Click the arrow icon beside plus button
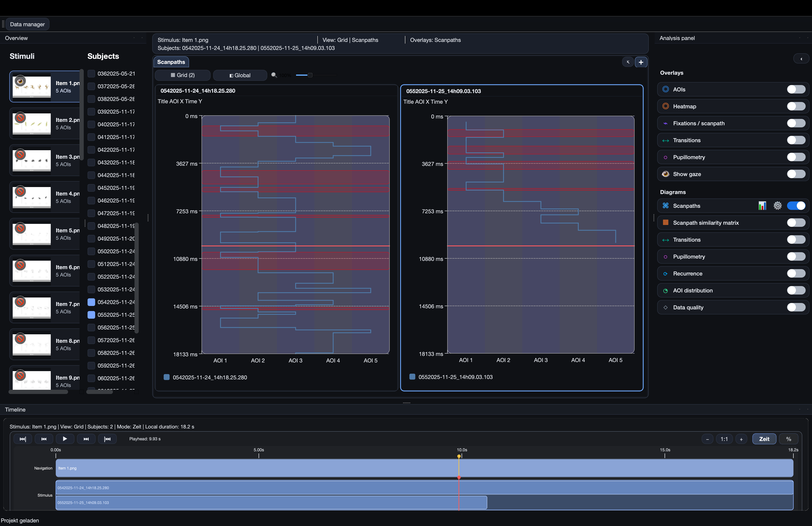 (628, 62)
